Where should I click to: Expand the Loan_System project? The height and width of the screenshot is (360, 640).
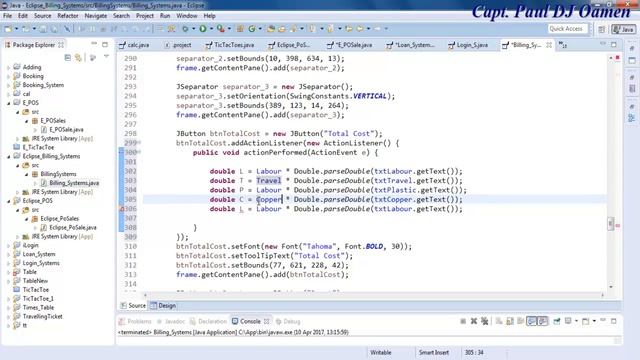tap(9, 254)
